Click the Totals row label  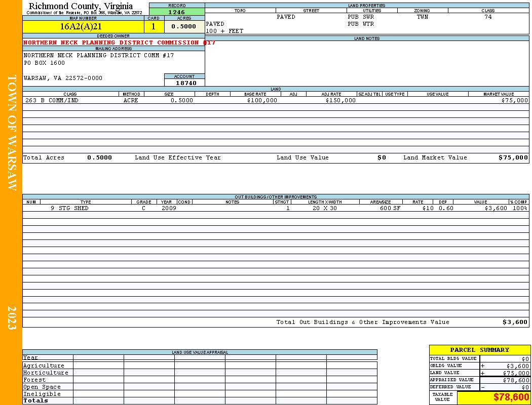(35, 400)
